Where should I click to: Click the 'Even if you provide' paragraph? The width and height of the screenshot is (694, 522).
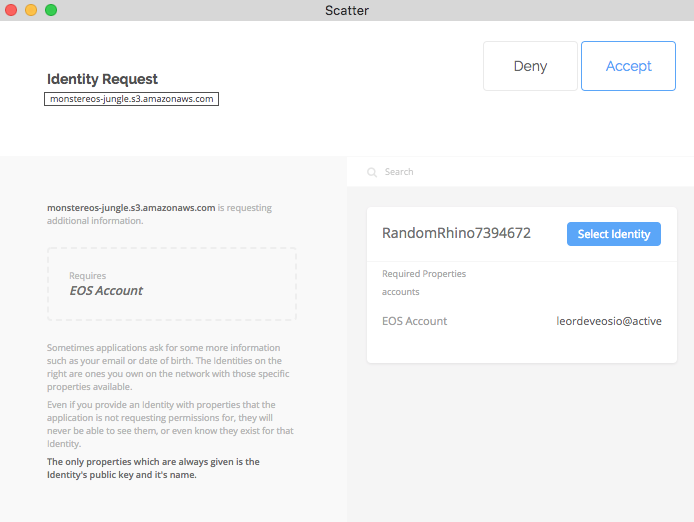tap(170, 424)
